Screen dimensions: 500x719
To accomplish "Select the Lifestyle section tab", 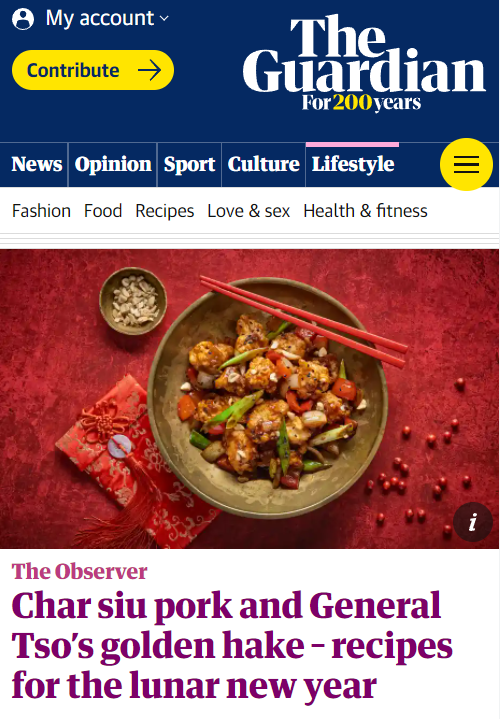I will tap(353, 164).
